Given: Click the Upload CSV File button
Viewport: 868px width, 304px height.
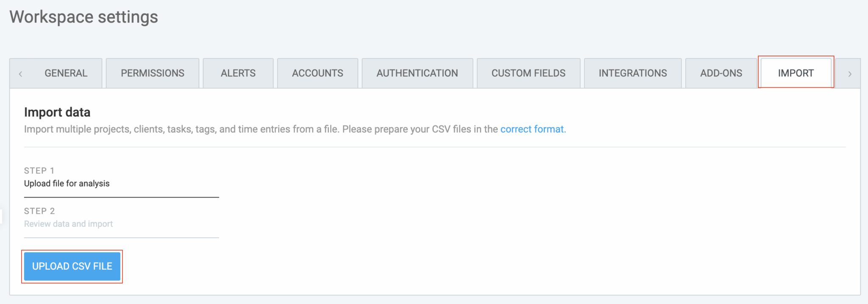Looking at the screenshot, I should [x=72, y=266].
